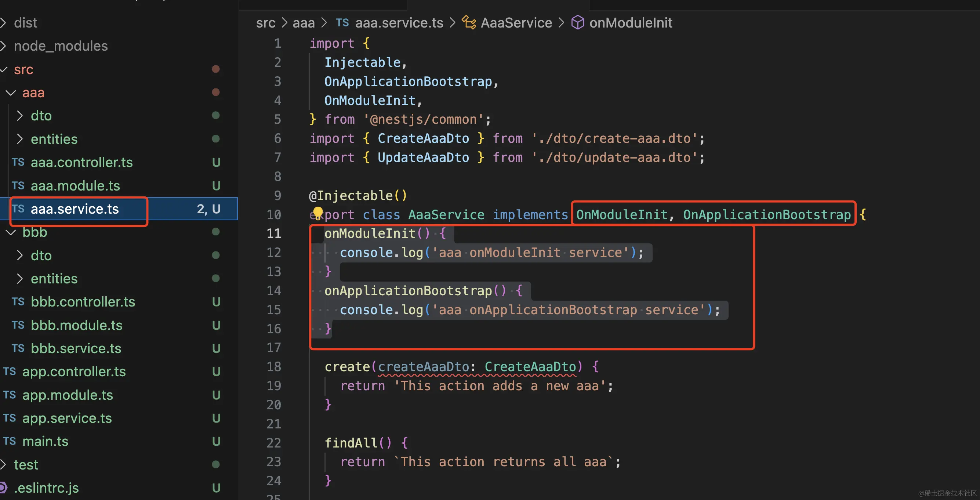Click line number 18 in the gutter
This screenshot has width=980, height=500.
point(273,366)
